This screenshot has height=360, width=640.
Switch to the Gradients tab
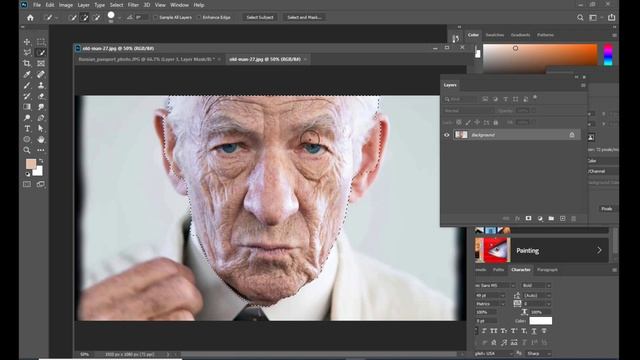[x=520, y=35]
